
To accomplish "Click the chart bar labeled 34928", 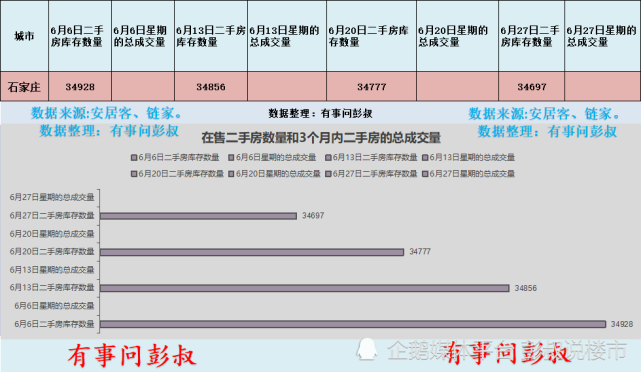I will coord(353,324).
